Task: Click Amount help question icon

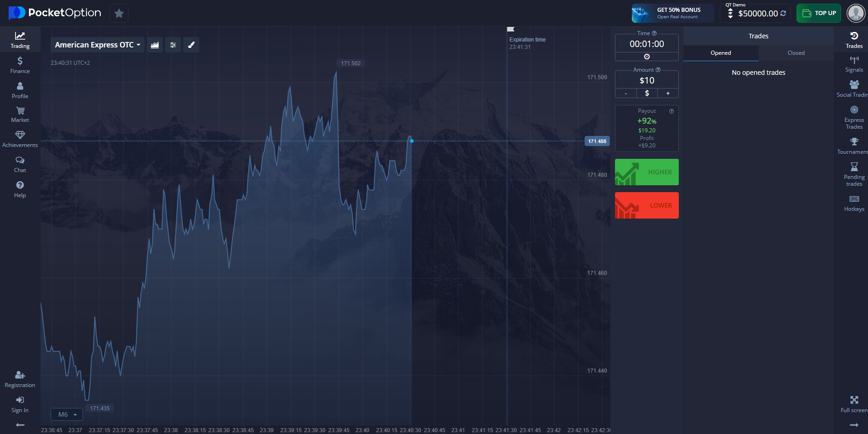Action: 658,70
